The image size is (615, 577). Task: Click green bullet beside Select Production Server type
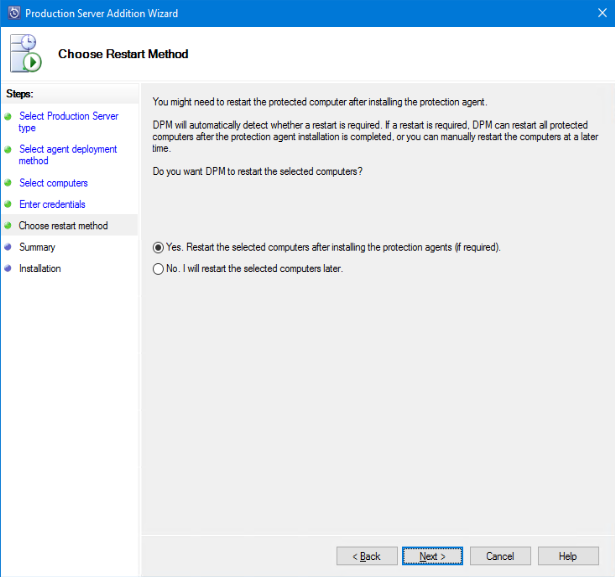pos(9,116)
